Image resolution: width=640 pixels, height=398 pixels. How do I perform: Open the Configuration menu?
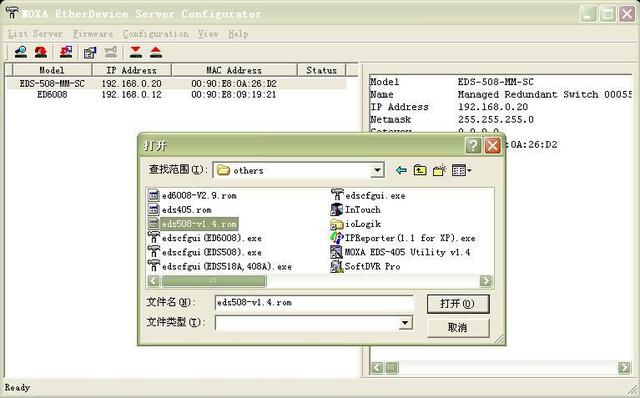coord(156,34)
